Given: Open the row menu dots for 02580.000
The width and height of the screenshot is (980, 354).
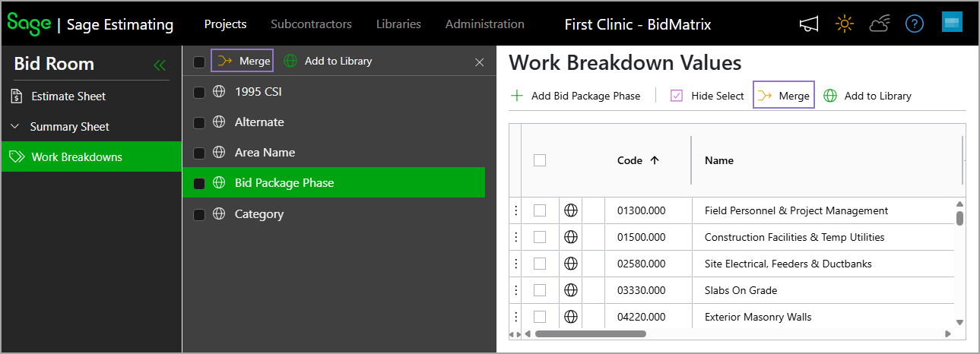Looking at the screenshot, I should (x=515, y=264).
